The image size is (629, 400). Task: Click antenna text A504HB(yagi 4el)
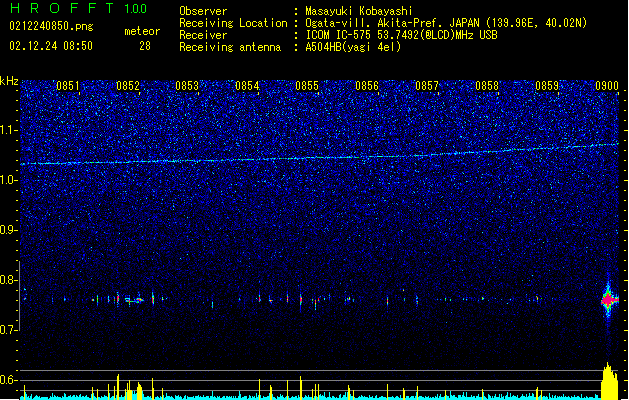pyautogui.click(x=353, y=47)
